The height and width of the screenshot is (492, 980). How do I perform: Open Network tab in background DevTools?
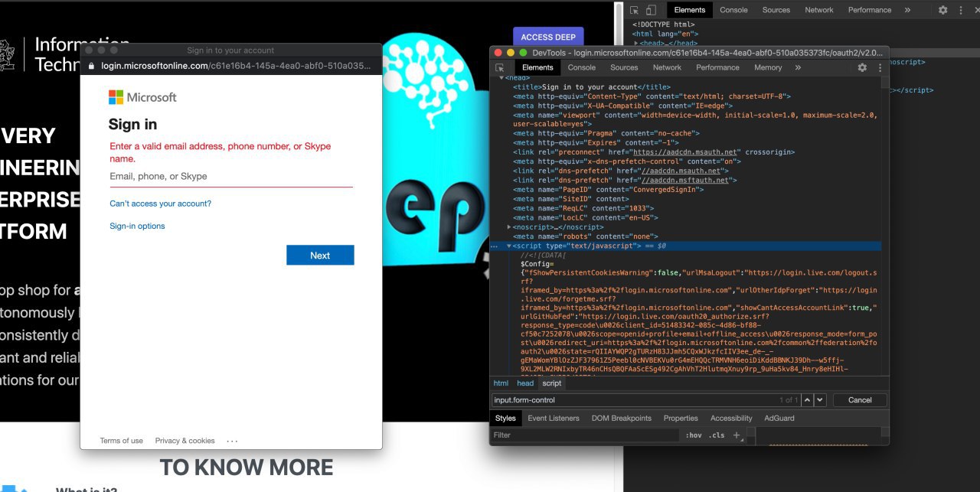[x=818, y=10]
